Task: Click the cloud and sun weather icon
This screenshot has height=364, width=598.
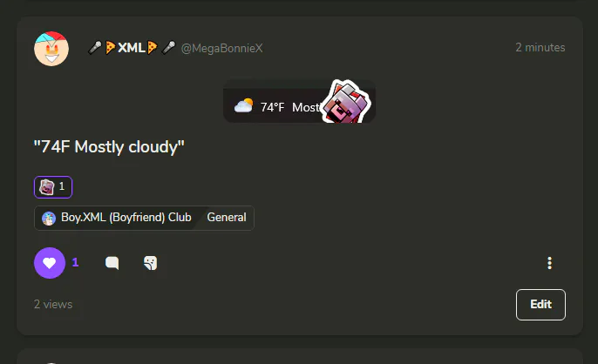Action: click(x=244, y=106)
